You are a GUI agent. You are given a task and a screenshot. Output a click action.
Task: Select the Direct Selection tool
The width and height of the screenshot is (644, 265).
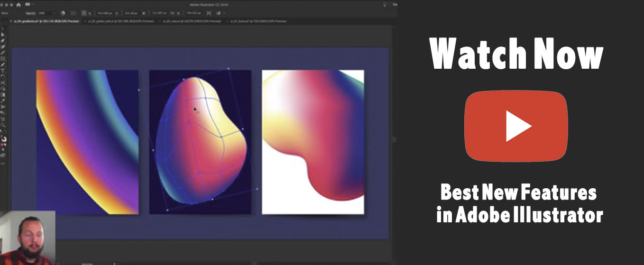pos(3,35)
